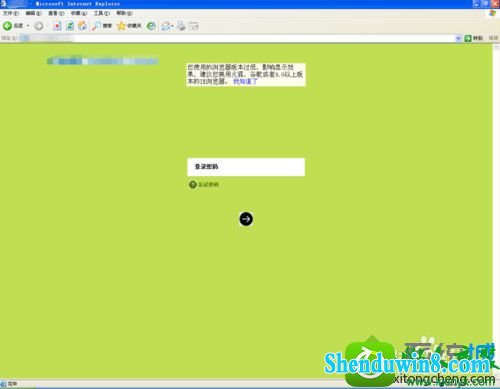
Task: Click the Edit page toolbar icon
Action: click(193, 26)
